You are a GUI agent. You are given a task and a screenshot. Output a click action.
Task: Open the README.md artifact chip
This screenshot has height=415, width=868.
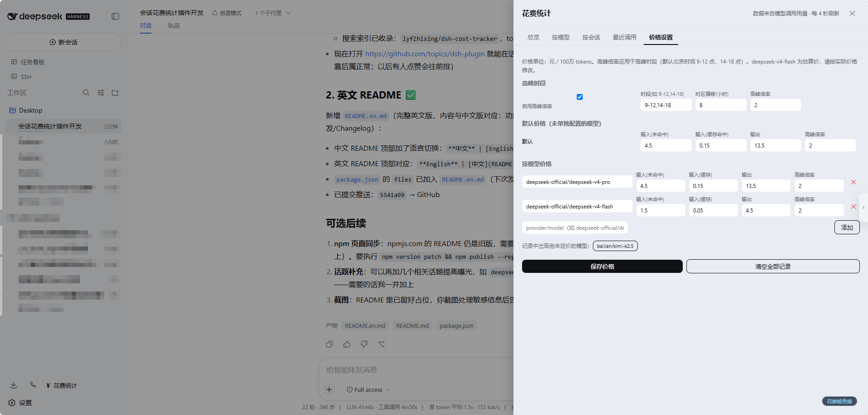(x=412, y=326)
